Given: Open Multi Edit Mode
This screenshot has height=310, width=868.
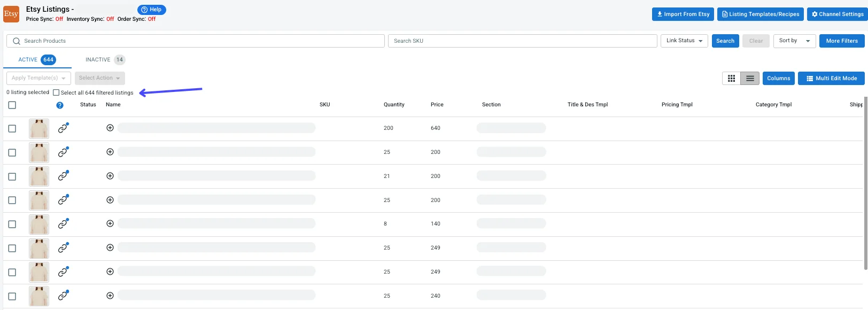Looking at the screenshot, I should tap(831, 79).
